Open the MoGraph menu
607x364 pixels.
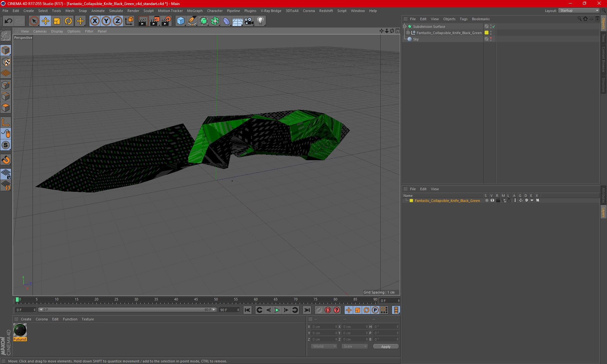pyautogui.click(x=195, y=11)
